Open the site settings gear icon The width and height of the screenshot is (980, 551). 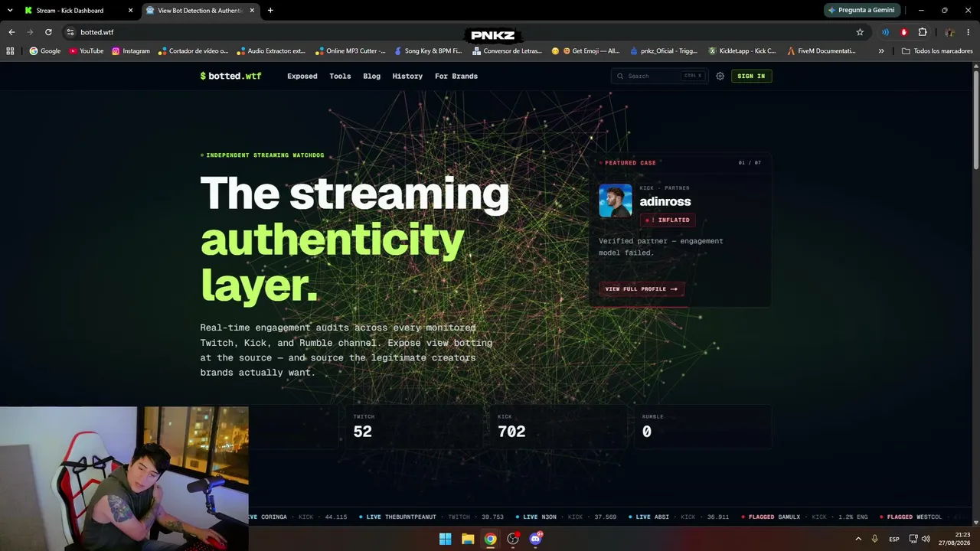[720, 76]
